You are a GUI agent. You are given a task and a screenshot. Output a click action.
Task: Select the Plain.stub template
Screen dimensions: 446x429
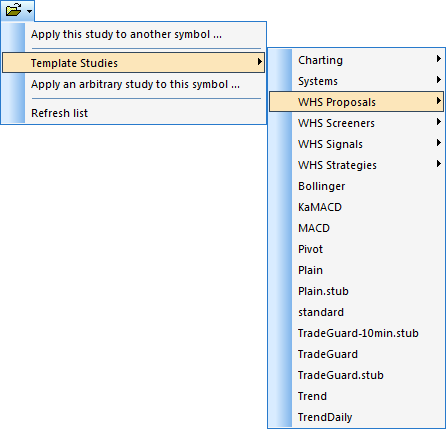click(x=356, y=291)
